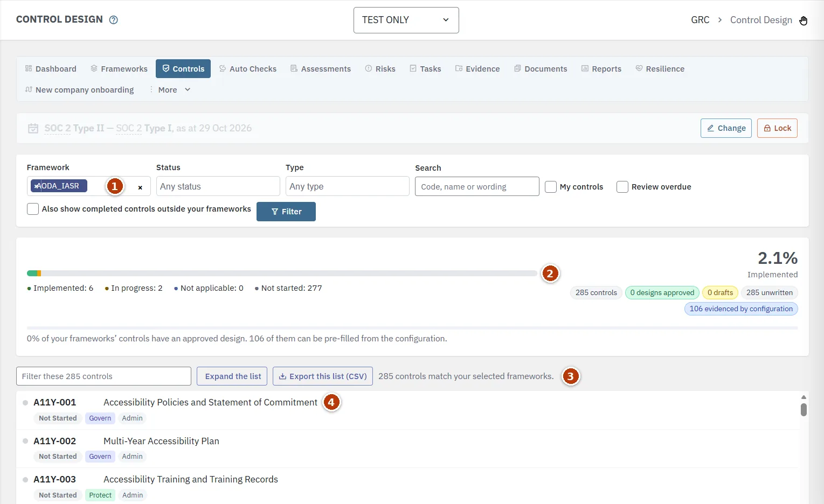Viewport: 824px width, 504px height.
Task: Check Also show completed controls outside frameworks
Action: click(x=33, y=209)
